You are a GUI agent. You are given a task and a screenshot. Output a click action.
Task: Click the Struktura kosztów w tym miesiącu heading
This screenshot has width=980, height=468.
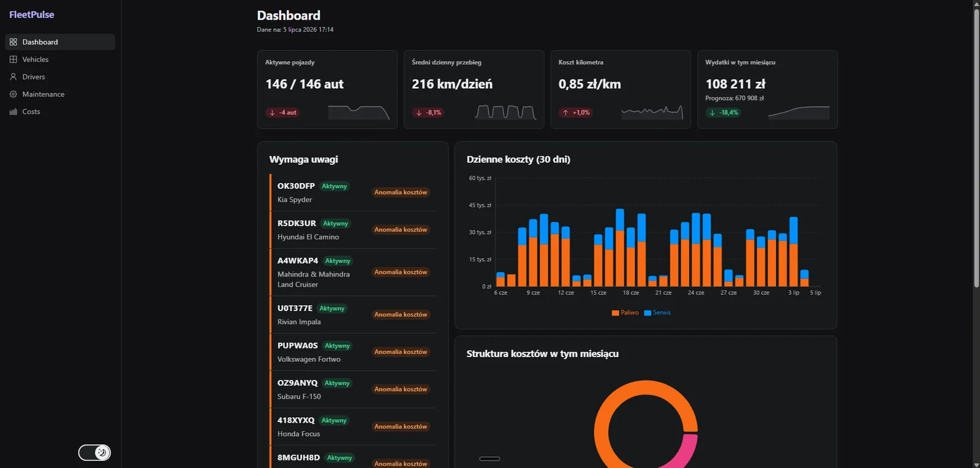click(543, 354)
